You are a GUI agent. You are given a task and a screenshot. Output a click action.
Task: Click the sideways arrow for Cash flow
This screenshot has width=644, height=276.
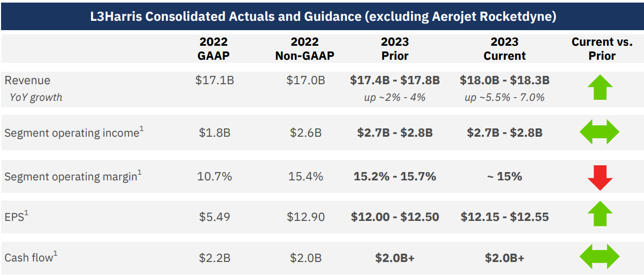coord(600,257)
